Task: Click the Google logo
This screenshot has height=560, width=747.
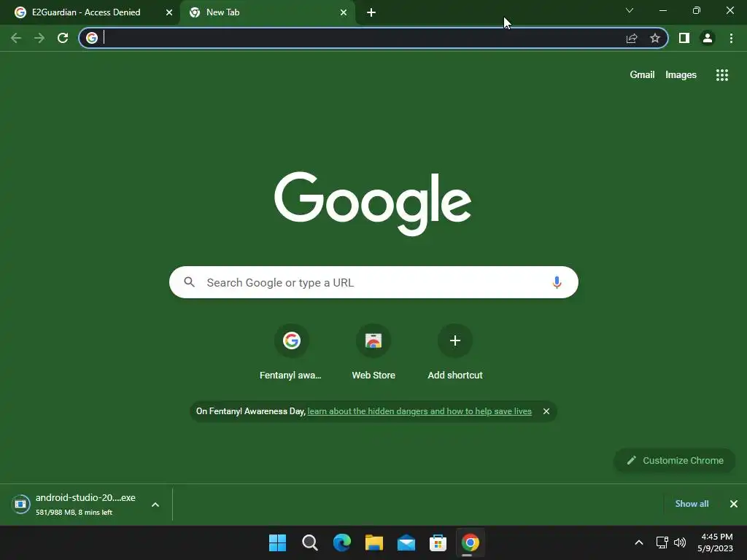Action: [x=373, y=203]
